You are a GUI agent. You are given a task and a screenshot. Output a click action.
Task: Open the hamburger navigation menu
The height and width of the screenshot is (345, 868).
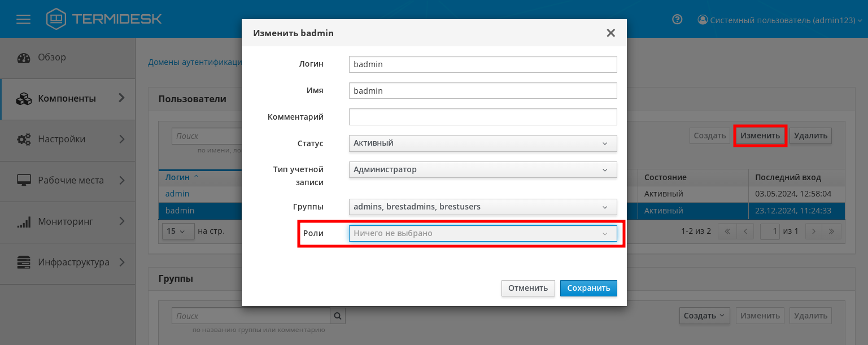pos(23,19)
